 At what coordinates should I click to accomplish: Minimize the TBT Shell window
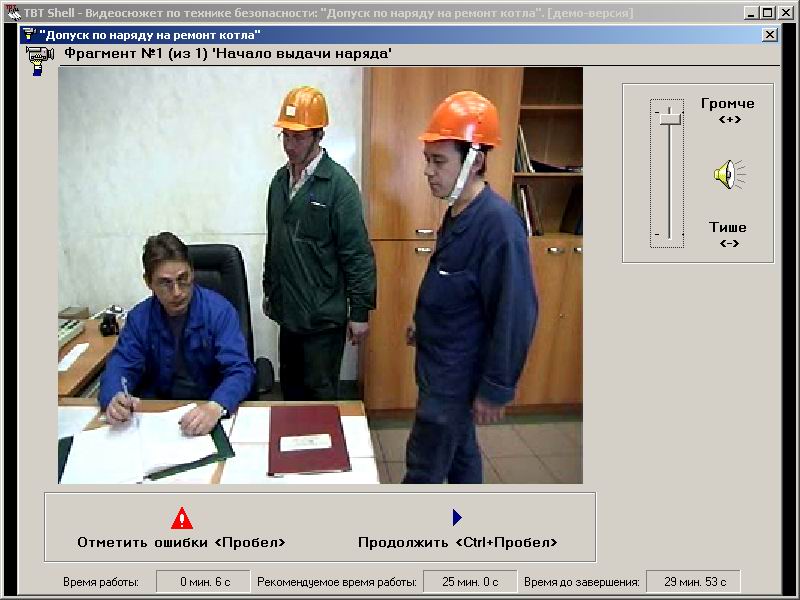pos(751,13)
